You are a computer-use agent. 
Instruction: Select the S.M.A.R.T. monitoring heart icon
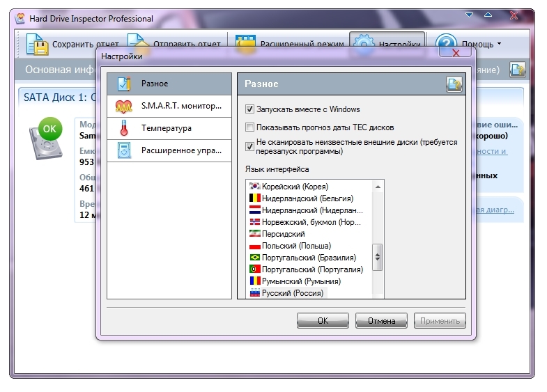[x=123, y=107]
